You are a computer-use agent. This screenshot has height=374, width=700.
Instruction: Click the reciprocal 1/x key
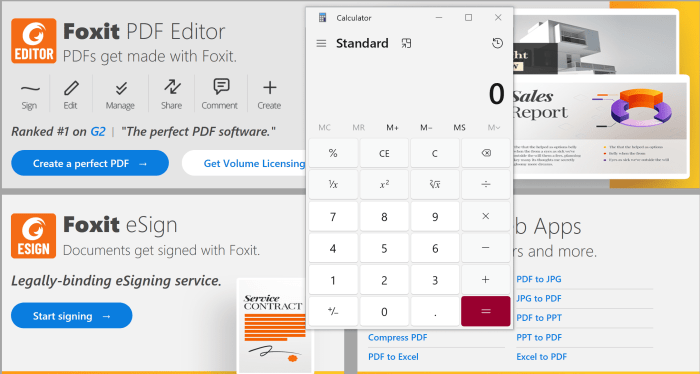tap(333, 184)
